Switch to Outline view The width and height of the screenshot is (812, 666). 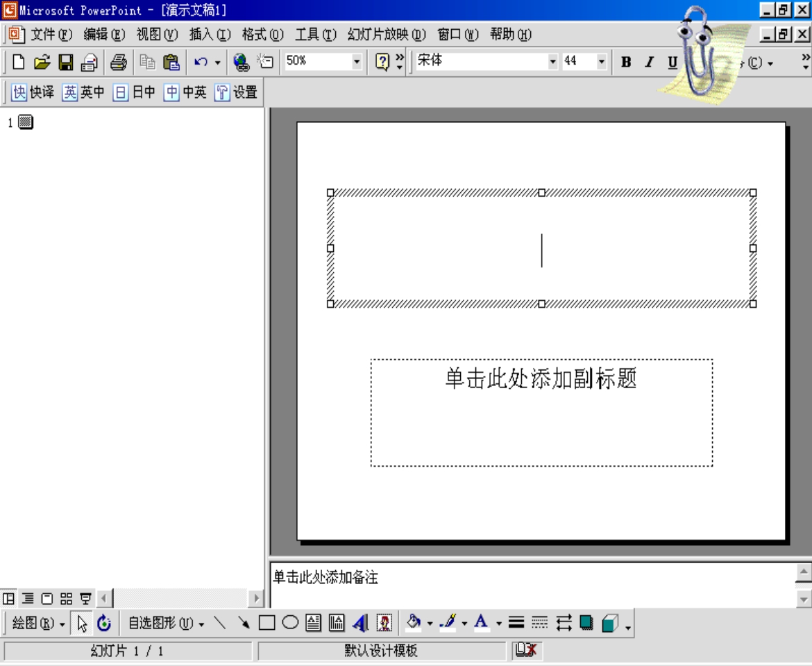[x=28, y=599]
